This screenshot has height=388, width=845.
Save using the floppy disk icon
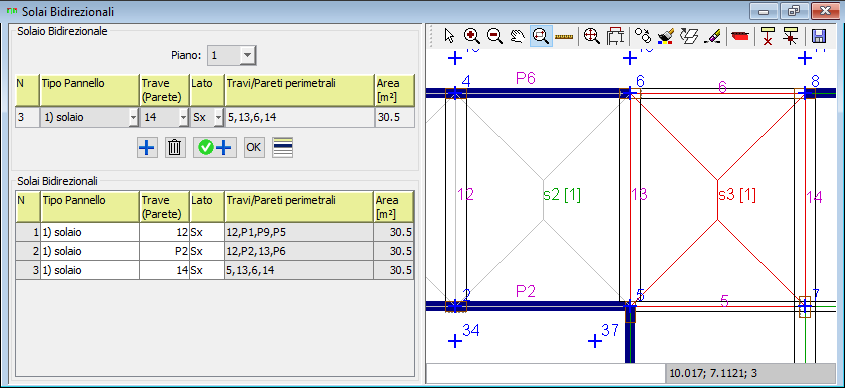[820, 36]
